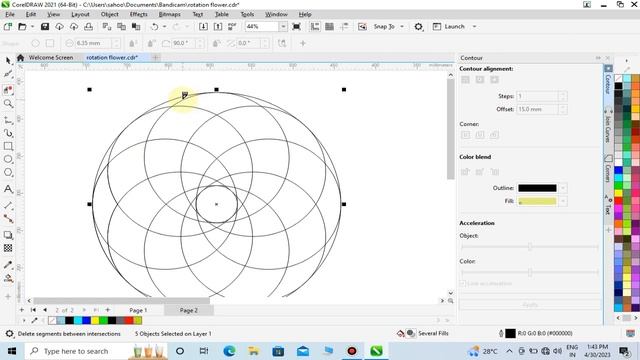The height and width of the screenshot is (360, 640).
Task: Click the Undo arrow icon
Action: tap(154, 27)
